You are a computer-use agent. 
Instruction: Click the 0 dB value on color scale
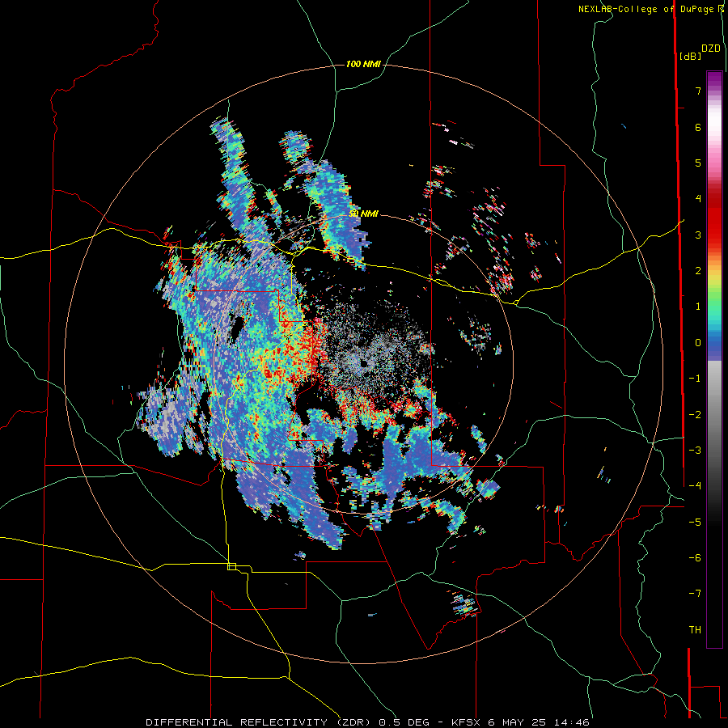698,343
